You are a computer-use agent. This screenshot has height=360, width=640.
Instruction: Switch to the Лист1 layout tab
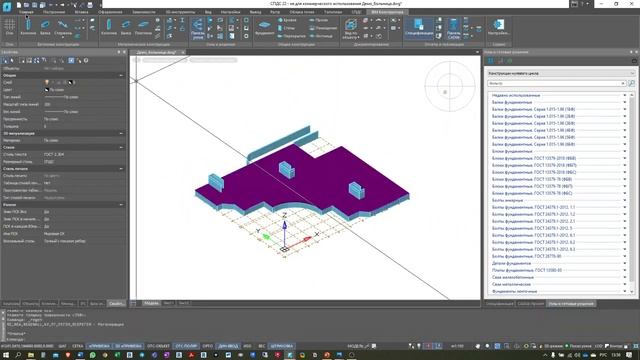(x=169, y=303)
